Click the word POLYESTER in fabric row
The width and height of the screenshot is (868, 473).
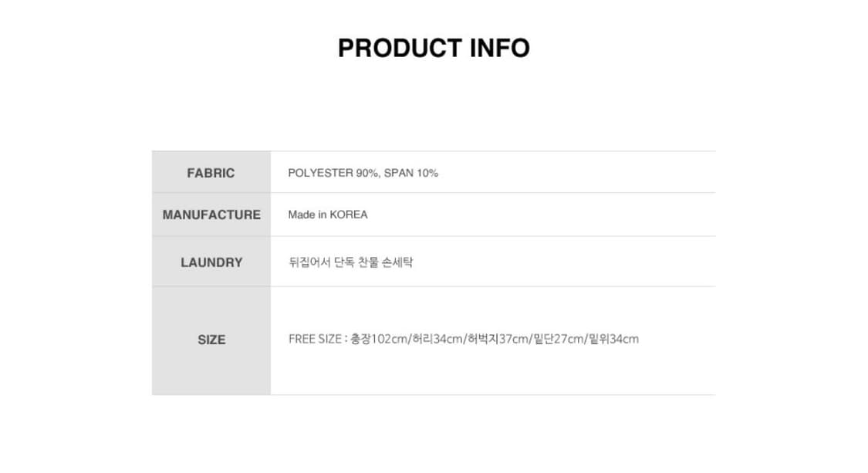320,173
